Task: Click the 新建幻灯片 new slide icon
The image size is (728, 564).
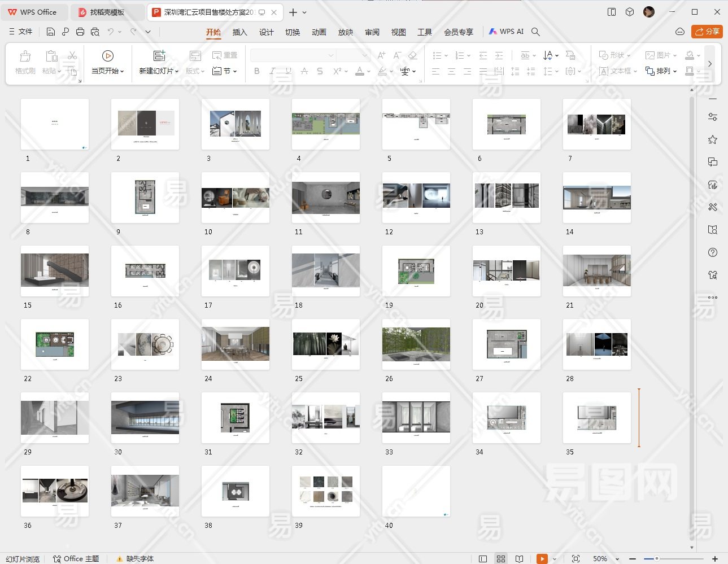Action: [159, 56]
